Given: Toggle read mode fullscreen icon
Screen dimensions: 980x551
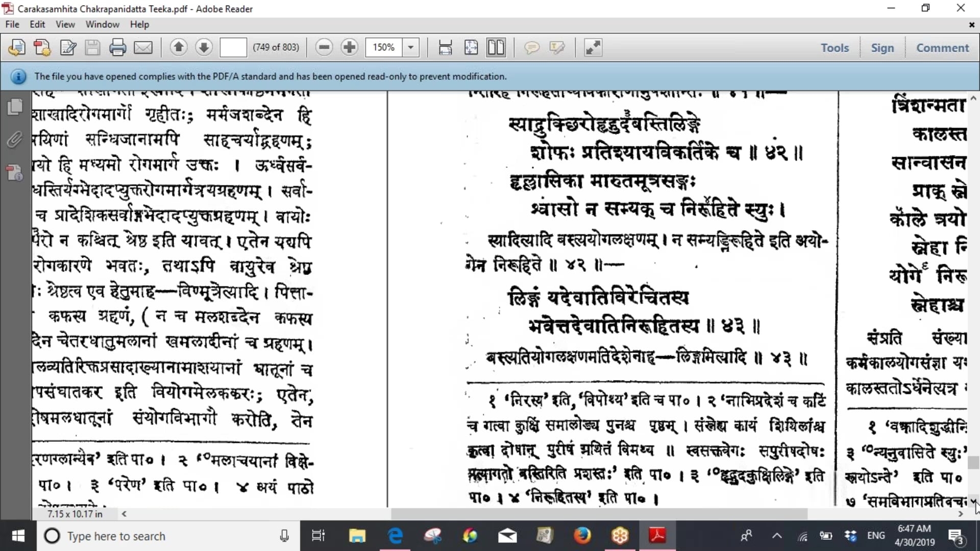Looking at the screenshot, I should [x=593, y=47].
